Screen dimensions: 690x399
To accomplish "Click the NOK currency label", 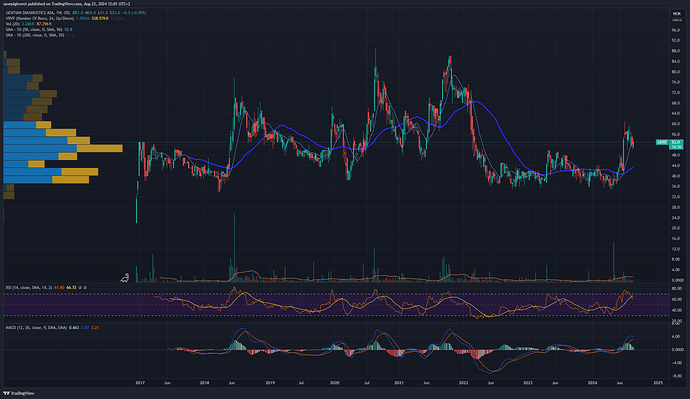I will point(676,14).
